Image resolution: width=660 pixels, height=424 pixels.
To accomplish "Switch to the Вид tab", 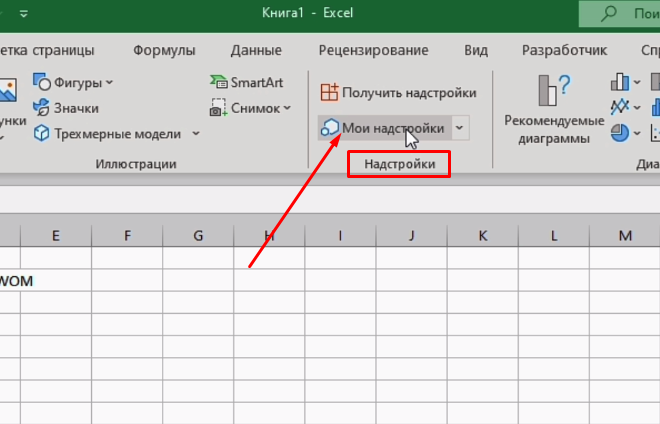I will point(476,51).
